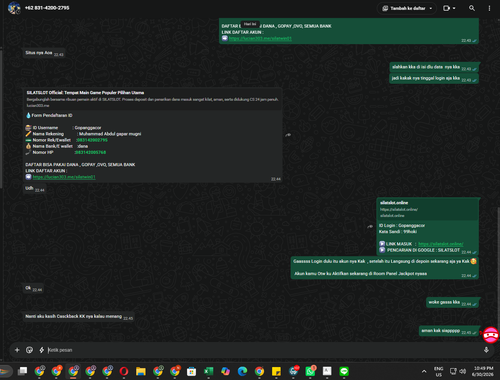
Task: Forward the silatslot.online login message
Action: (370, 226)
